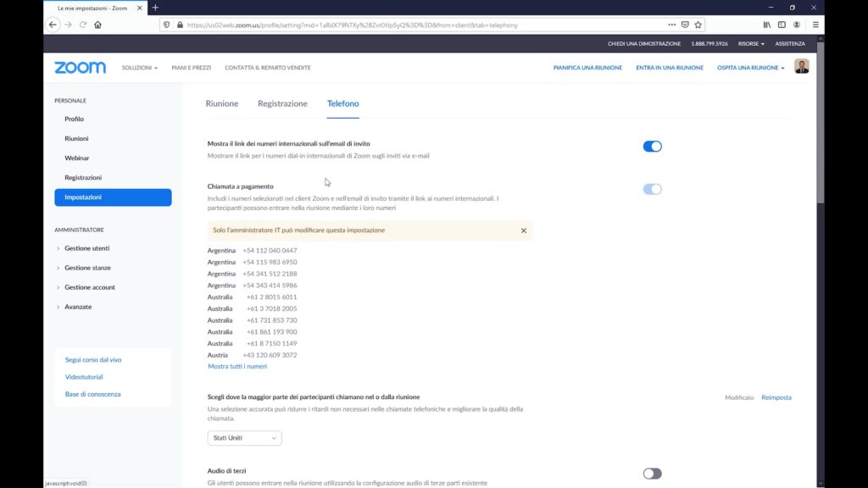Go back using the browser back arrow

click(x=53, y=25)
